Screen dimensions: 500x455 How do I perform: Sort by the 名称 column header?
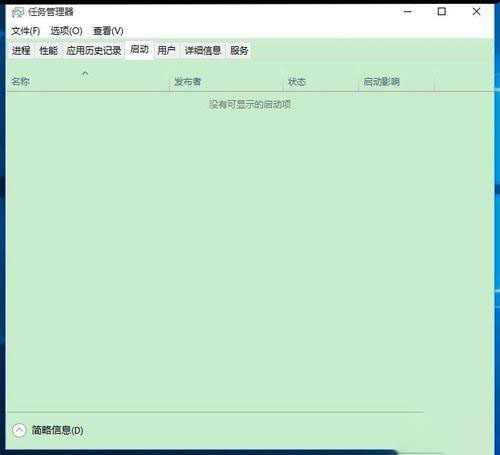[88, 81]
